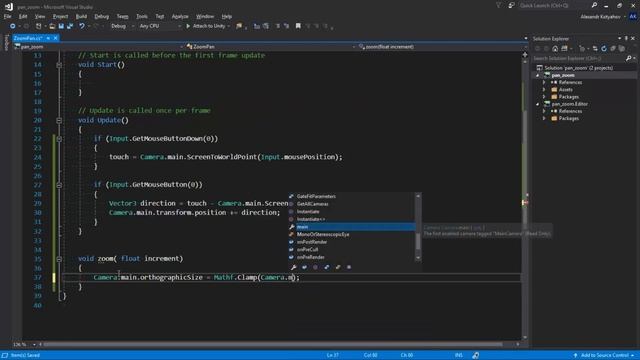This screenshot has width=640, height=360.
Task: Expand References under pan_zoom.Editor
Action: click(x=544, y=111)
